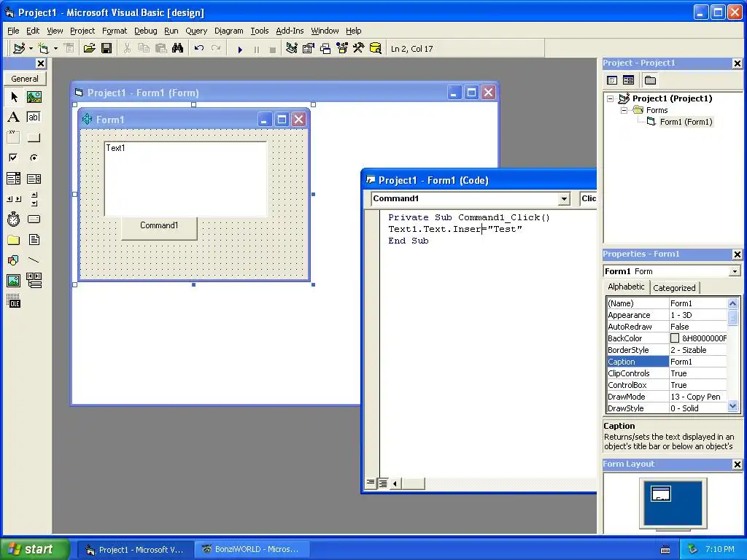Select the DirListBox folder control tool
This screenshot has height=560, width=747.
(14, 239)
